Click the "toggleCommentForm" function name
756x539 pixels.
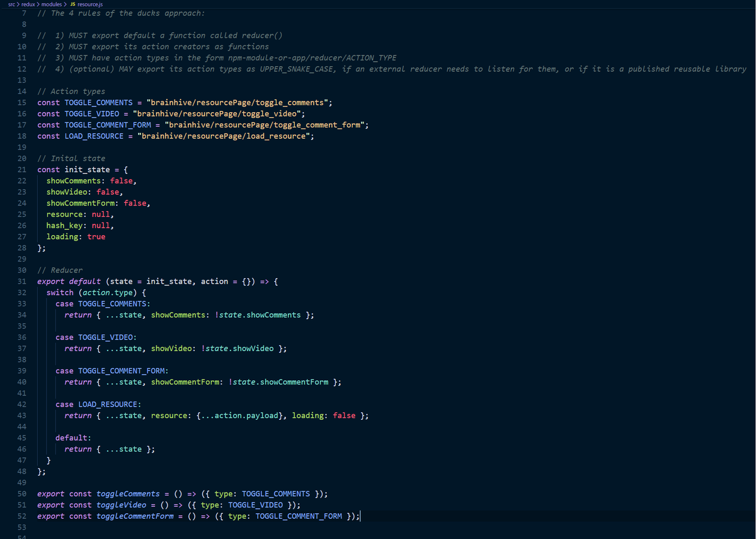click(135, 516)
